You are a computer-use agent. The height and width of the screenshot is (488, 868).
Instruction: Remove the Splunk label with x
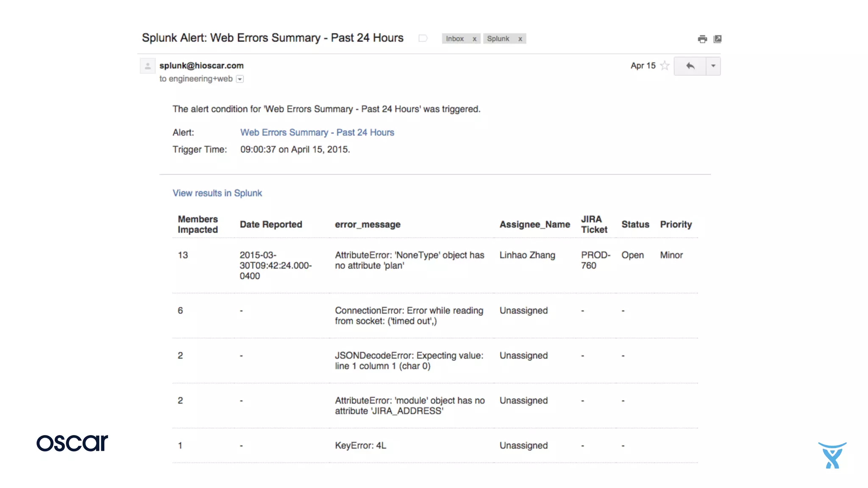tap(520, 39)
